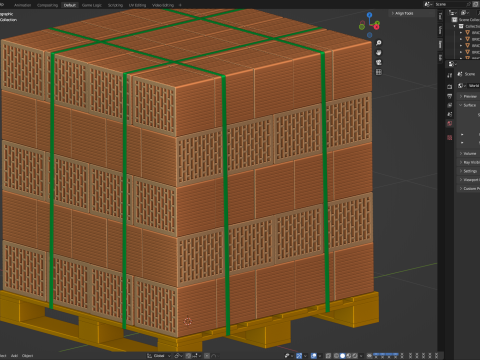
Task: Click the proportional editing falloff curve icon
Action: pyautogui.click(x=213, y=355)
